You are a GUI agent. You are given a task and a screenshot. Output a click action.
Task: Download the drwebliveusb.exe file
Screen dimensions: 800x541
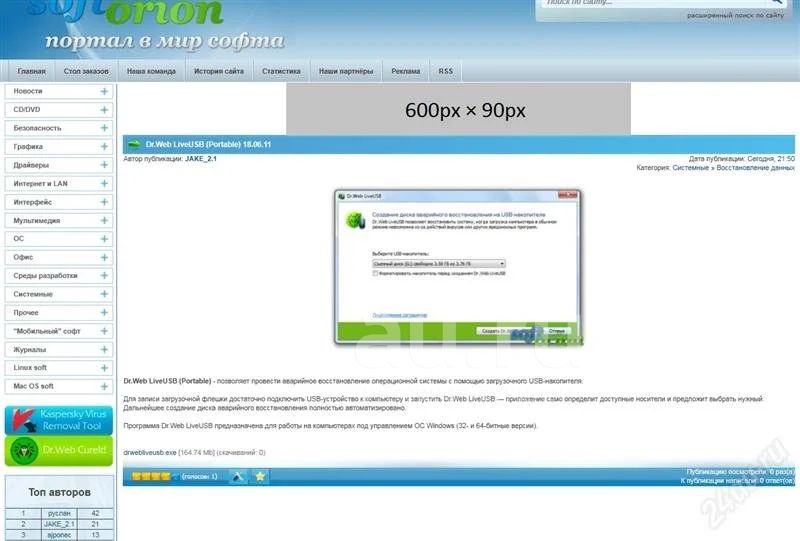(150, 453)
